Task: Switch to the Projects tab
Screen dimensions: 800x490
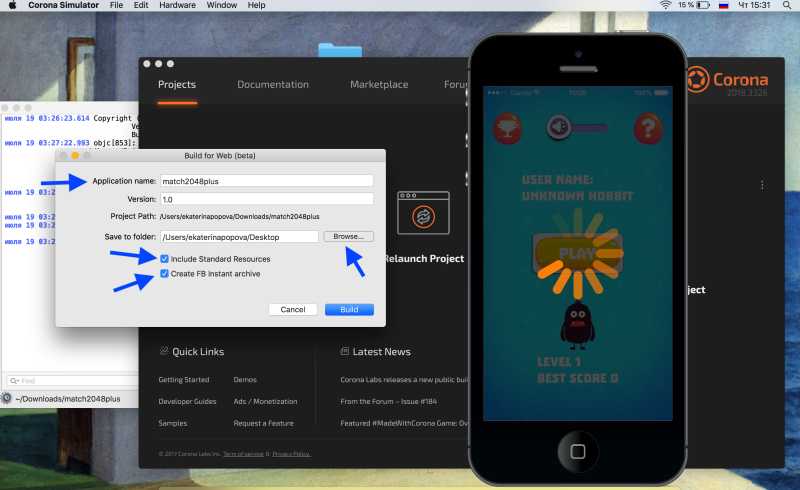Action: pos(177,85)
